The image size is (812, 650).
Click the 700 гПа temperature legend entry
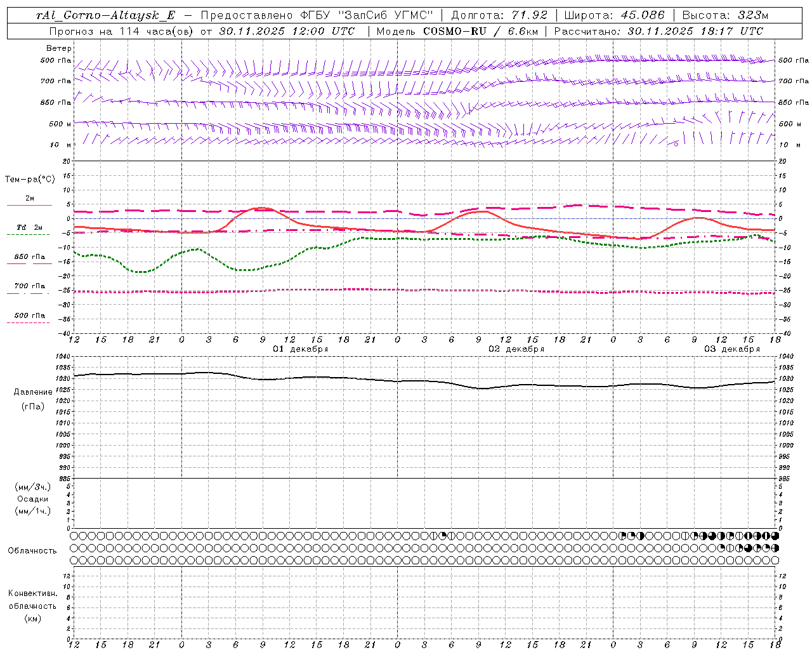pyautogui.click(x=30, y=286)
